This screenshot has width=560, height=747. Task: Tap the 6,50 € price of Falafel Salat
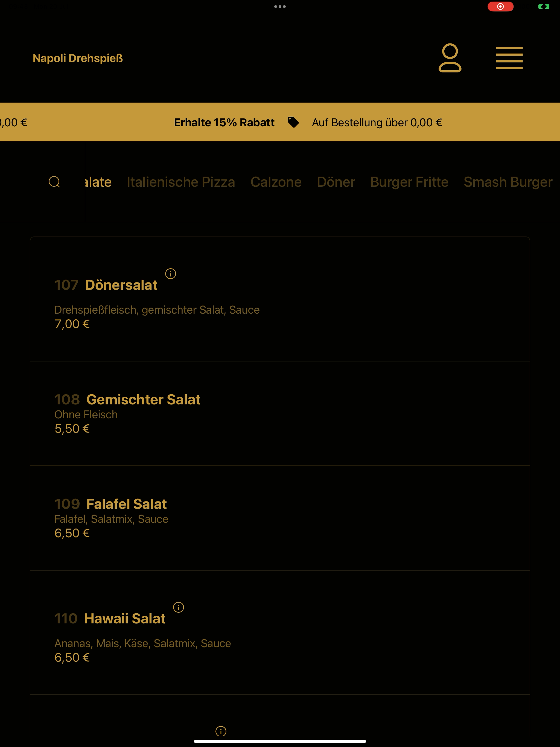click(x=72, y=533)
